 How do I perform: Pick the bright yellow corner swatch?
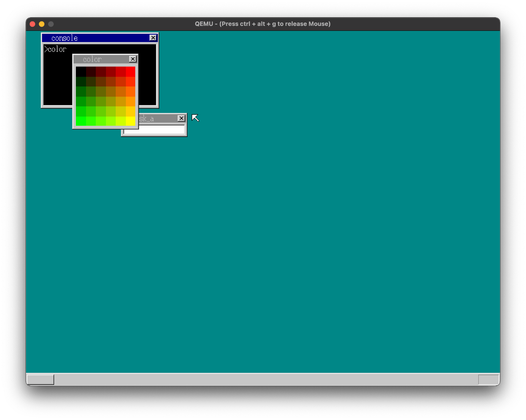[x=130, y=121]
